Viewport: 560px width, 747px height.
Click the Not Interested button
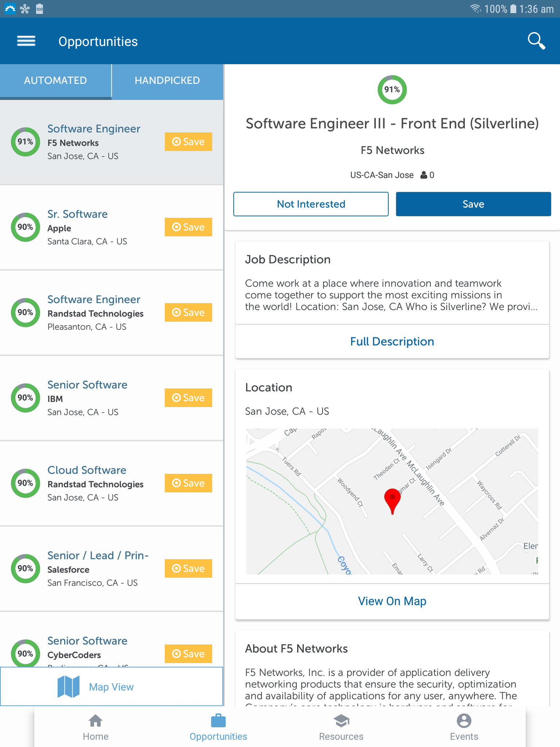coord(311,204)
